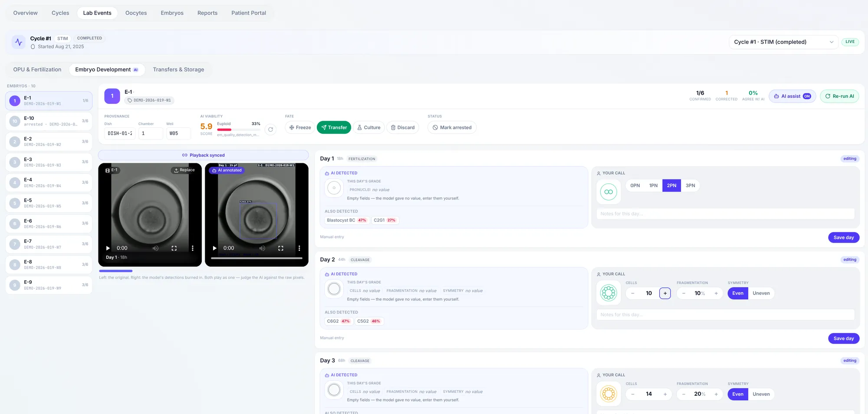Click Mark arrested status button

(452, 127)
